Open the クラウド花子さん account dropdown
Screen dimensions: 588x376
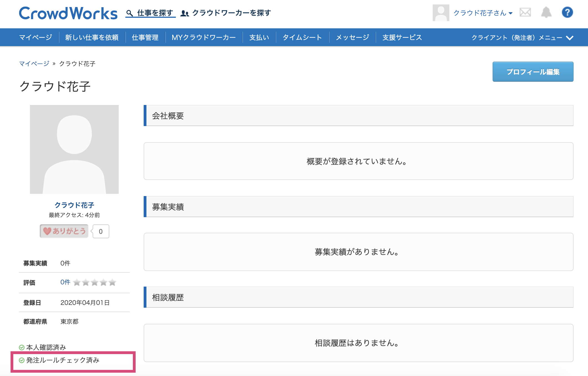(483, 13)
